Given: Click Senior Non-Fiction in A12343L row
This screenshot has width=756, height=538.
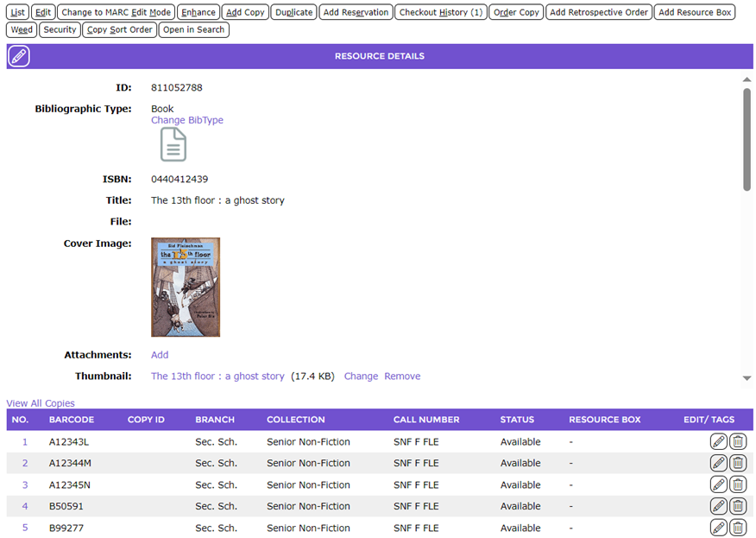Looking at the screenshot, I should [308, 441].
